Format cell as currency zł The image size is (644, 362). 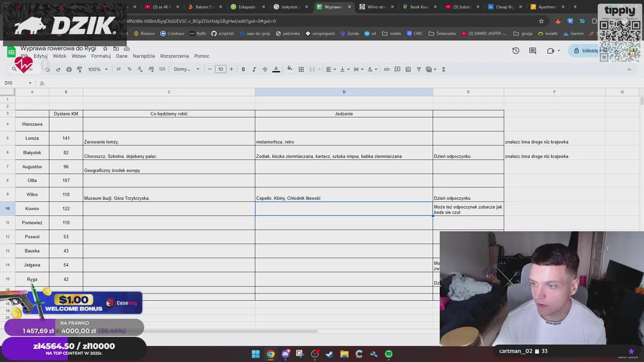119,69
